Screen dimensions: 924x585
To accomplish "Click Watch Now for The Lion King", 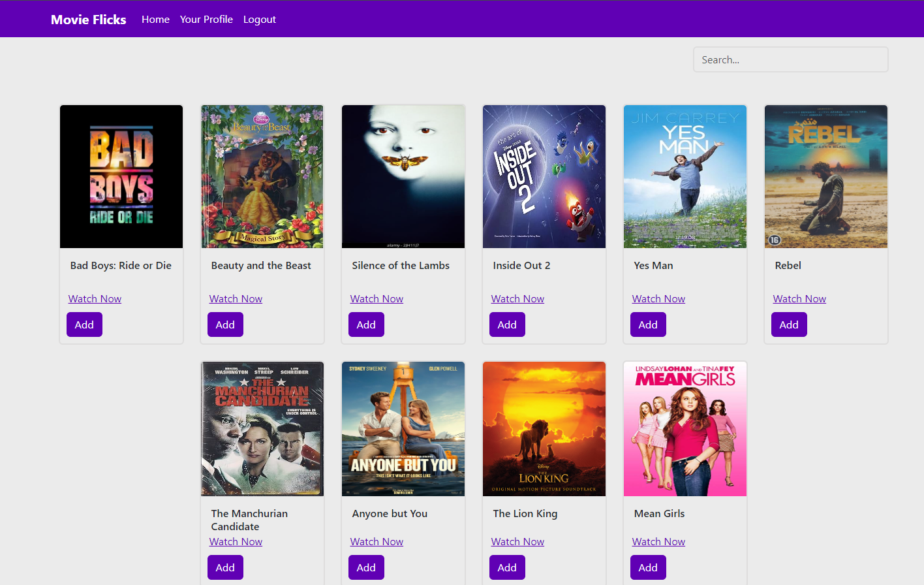I will pos(517,541).
